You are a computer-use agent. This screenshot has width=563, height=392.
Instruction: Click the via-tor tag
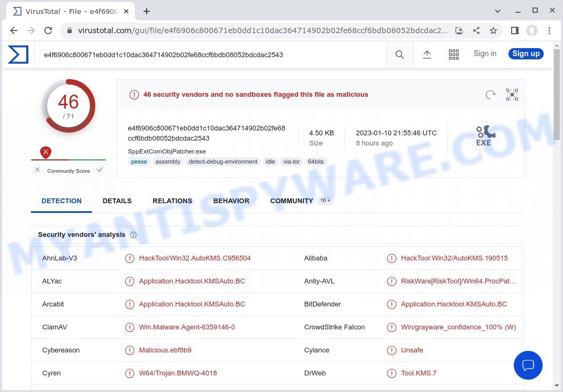291,162
